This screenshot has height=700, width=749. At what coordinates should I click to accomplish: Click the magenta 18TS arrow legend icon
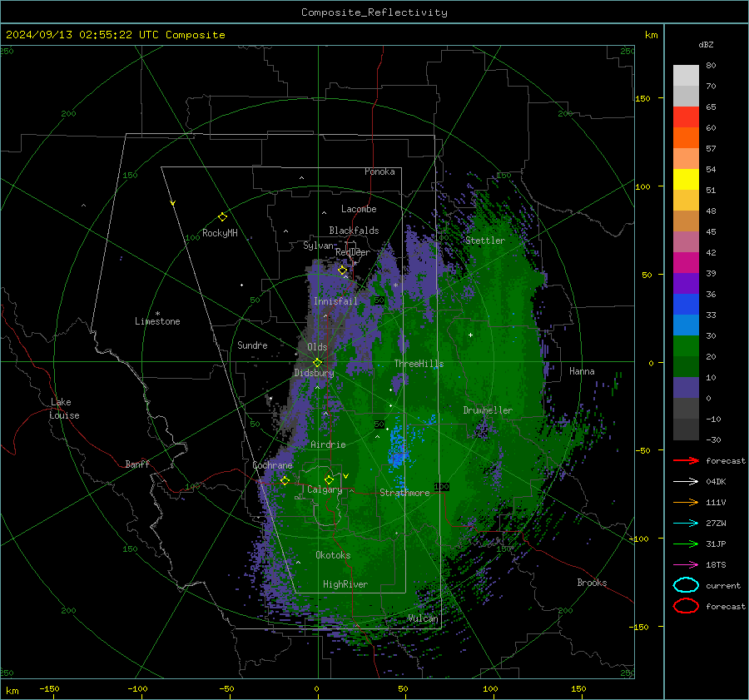point(686,565)
